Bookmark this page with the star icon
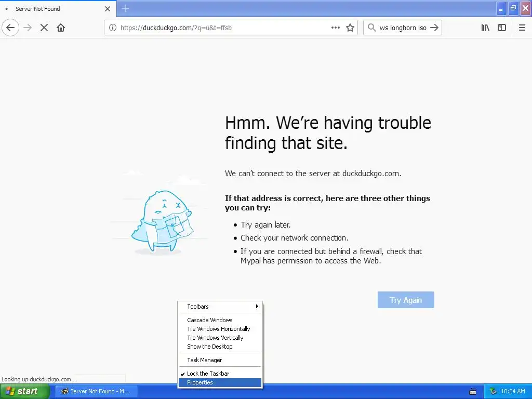Viewport: 532px width, 399px height. pos(350,28)
